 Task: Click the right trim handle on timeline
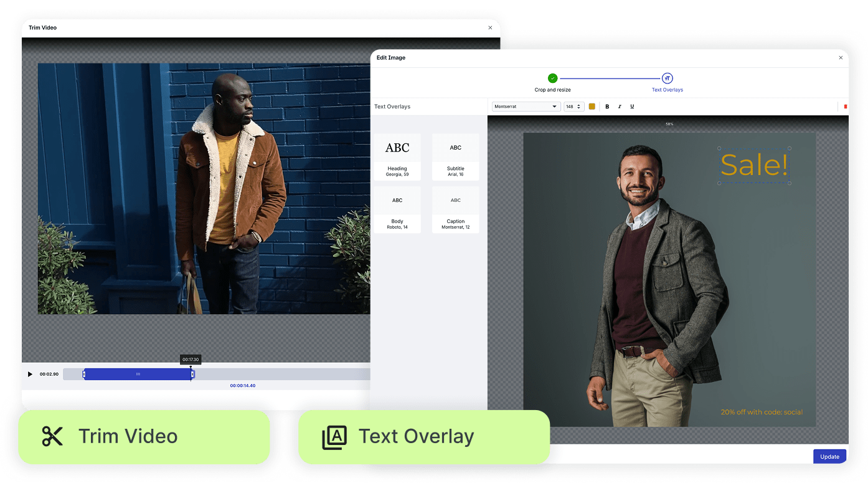coord(192,374)
